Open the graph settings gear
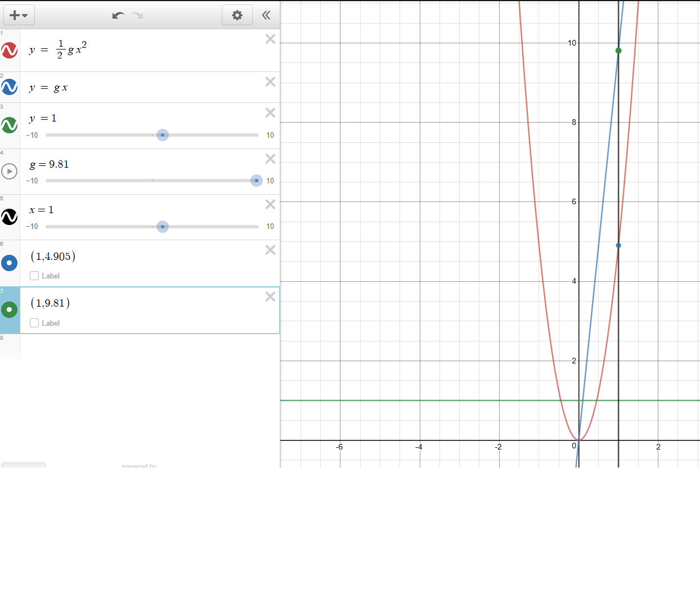This screenshot has width=700, height=607. coord(237,15)
